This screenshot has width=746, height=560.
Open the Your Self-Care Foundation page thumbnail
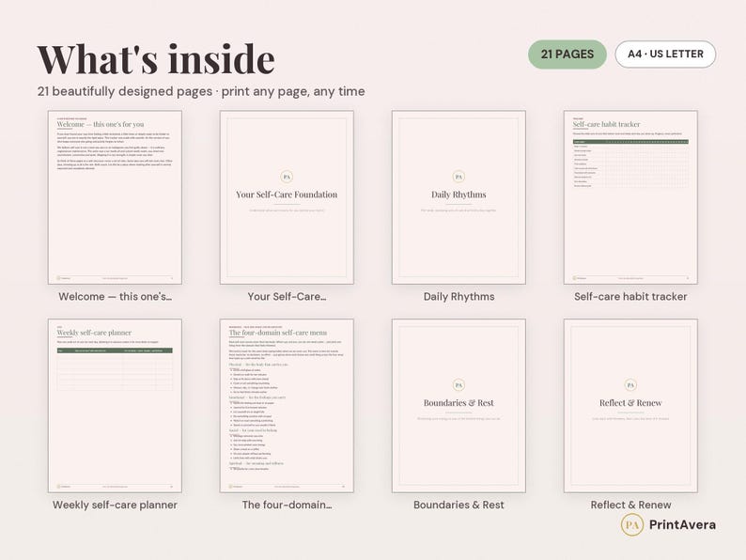coord(287,197)
